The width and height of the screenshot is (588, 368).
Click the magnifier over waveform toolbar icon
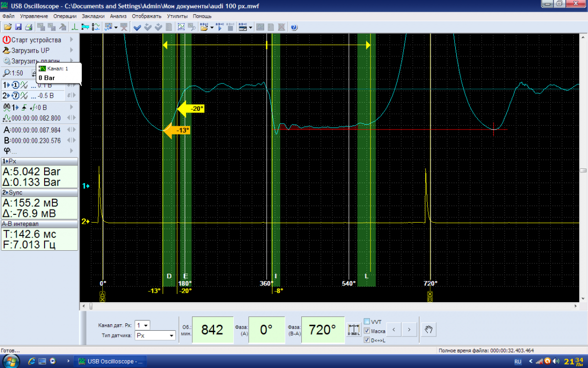(192, 27)
